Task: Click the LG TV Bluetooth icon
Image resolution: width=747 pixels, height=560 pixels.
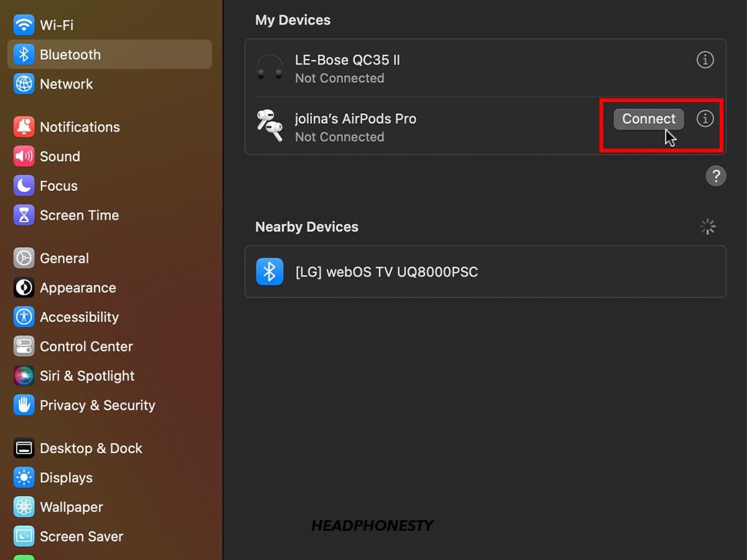Action: click(270, 271)
